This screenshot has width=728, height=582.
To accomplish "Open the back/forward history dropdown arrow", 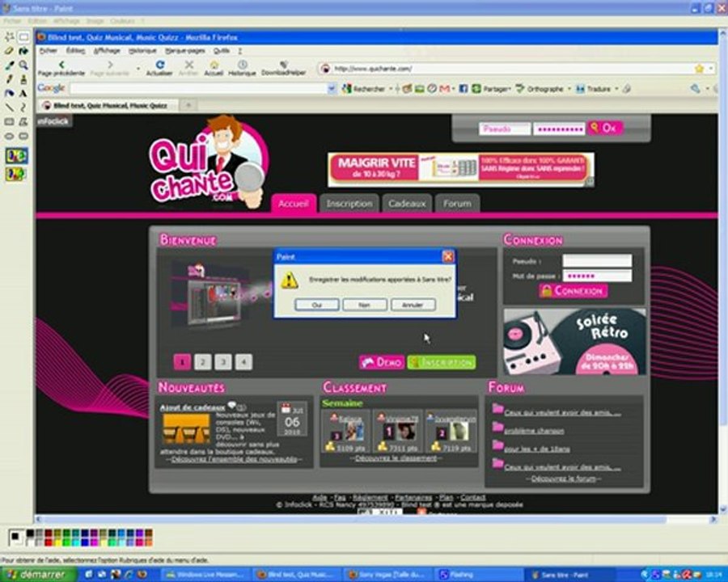I will [x=138, y=69].
